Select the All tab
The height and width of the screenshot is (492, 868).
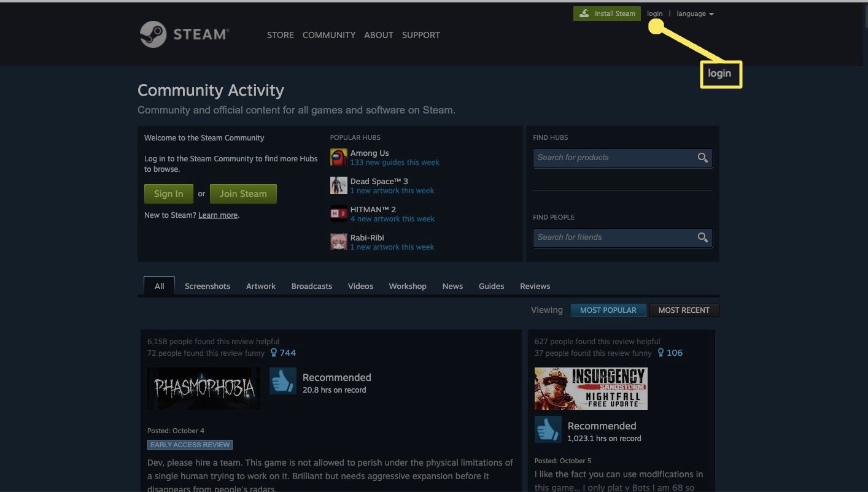click(160, 286)
